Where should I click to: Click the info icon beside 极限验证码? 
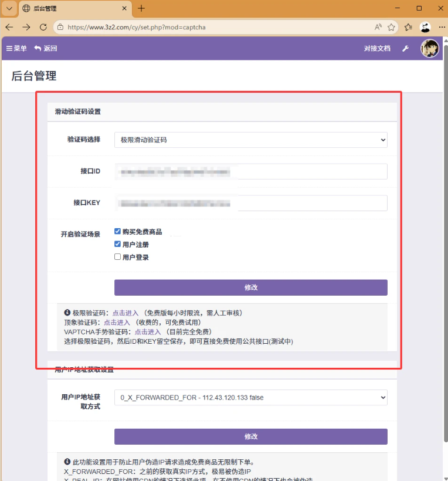coord(67,313)
